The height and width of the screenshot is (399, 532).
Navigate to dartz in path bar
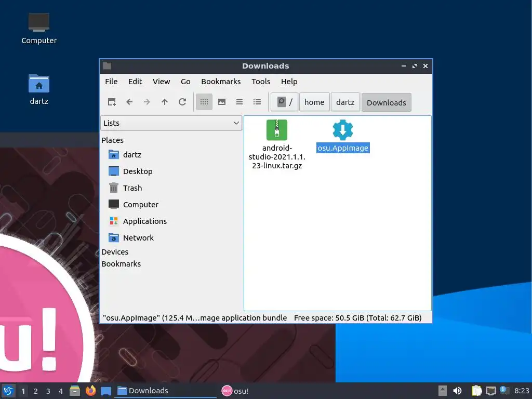pyautogui.click(x=345, y=102)
